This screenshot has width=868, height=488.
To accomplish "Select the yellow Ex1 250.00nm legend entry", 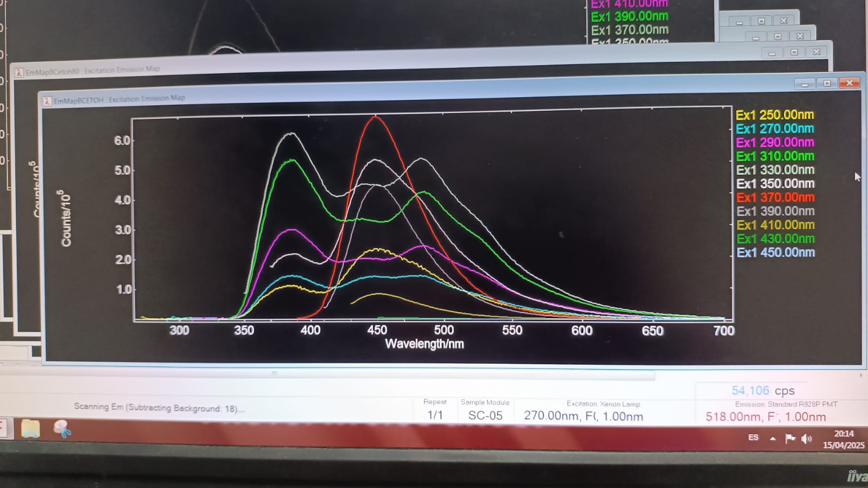I will click(775, 115).
